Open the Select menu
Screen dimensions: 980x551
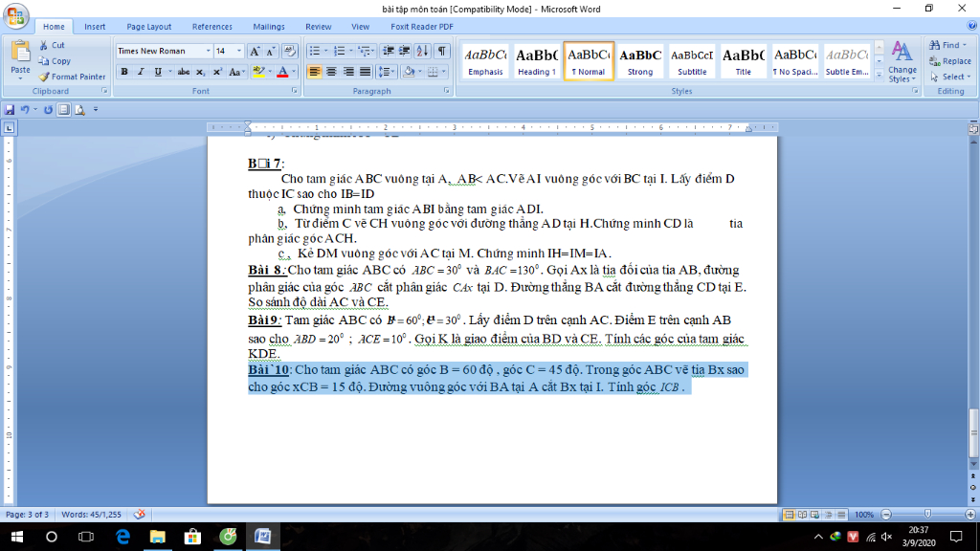950,77
